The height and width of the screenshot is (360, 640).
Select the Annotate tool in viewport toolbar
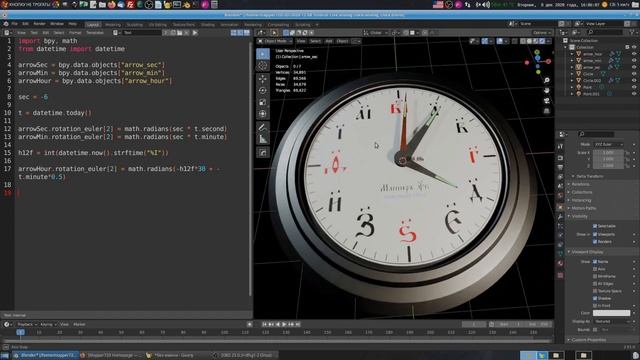pyautogui.click(x=263, y=127)
